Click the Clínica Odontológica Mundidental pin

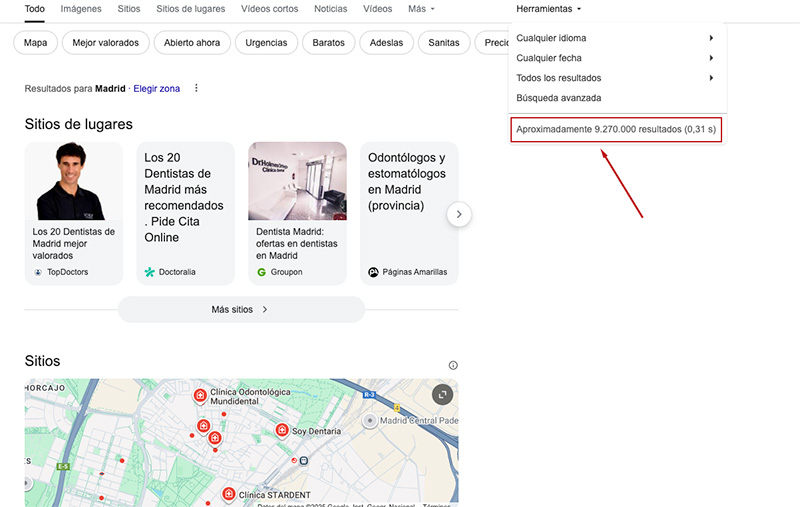[x=200, y=396]
